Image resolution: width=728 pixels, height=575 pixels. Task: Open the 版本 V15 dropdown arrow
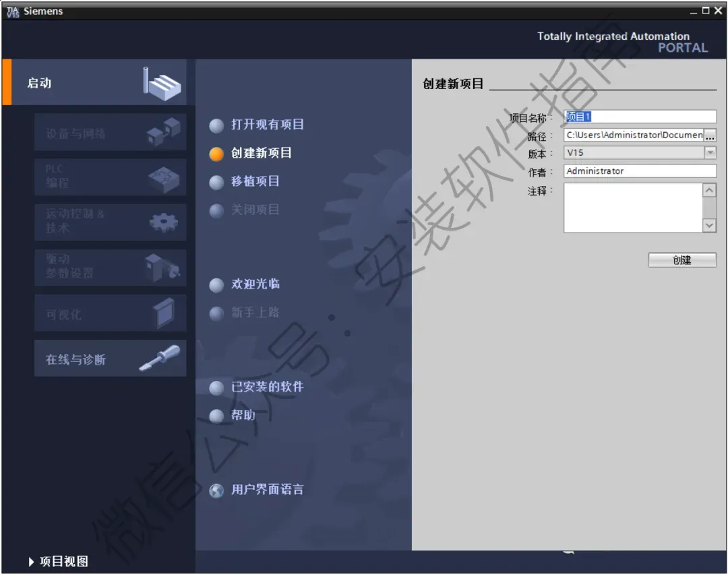[710, 153]
